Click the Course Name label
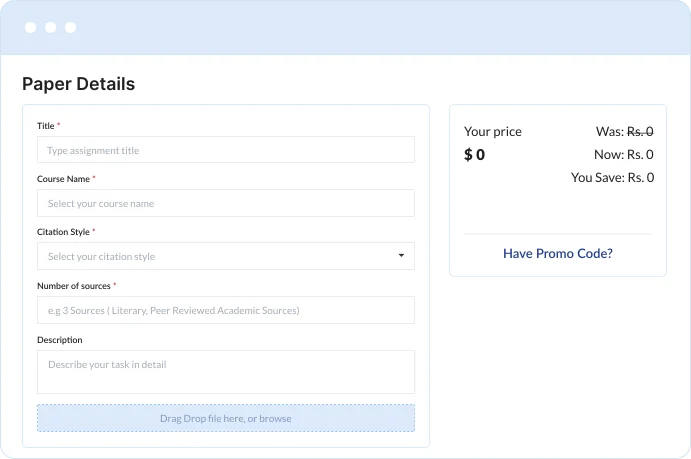The height and width of the screenshot is (459, 691). pyautogui.click(x=63, y=179)
